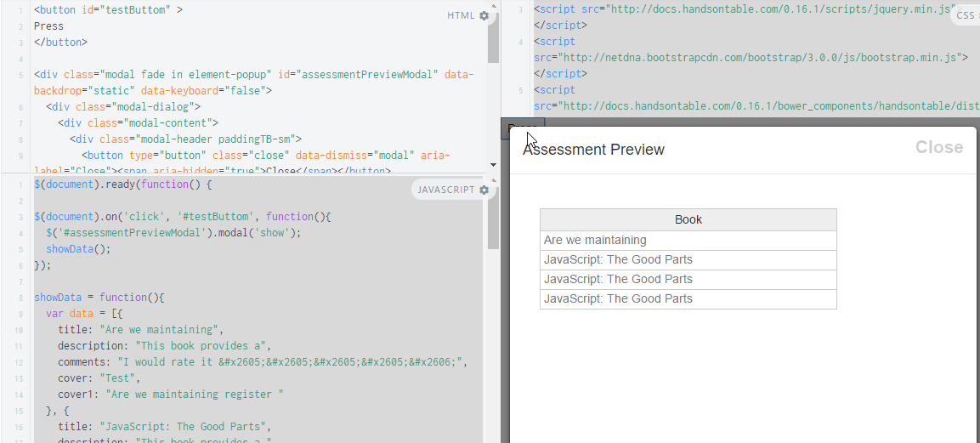Image resolution: width=980 pixels, height=443 pixels.
Task: Click the 'var data = [{' line
Action: tap(84, 314)
